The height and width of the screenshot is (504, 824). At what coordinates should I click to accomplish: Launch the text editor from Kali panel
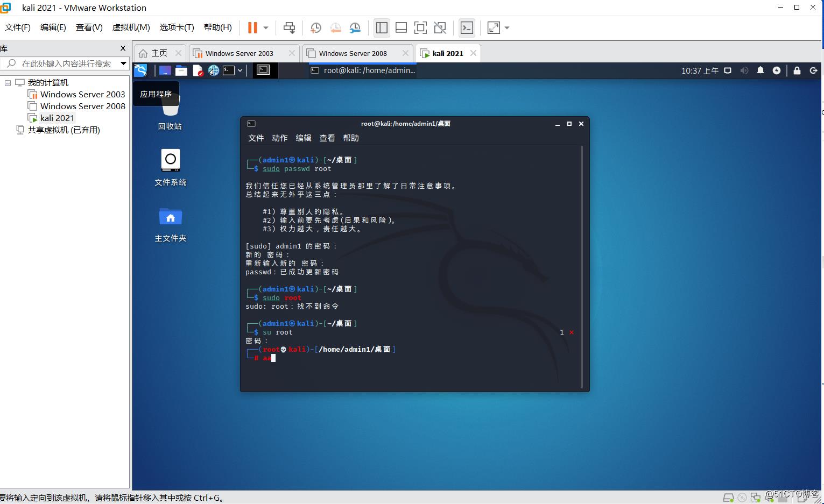(198, 70)
